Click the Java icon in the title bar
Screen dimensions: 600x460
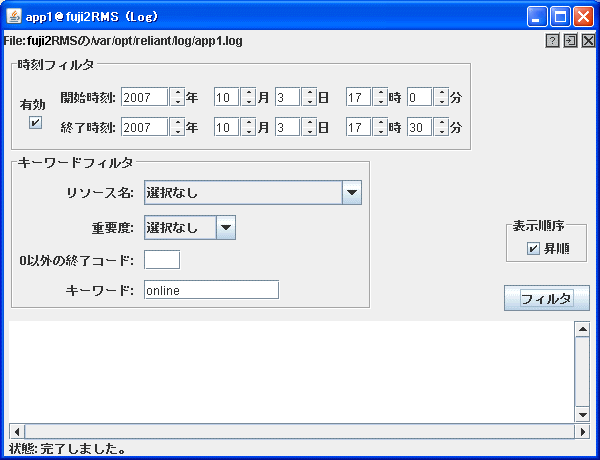pyautogui.click(x=14, y=16)
